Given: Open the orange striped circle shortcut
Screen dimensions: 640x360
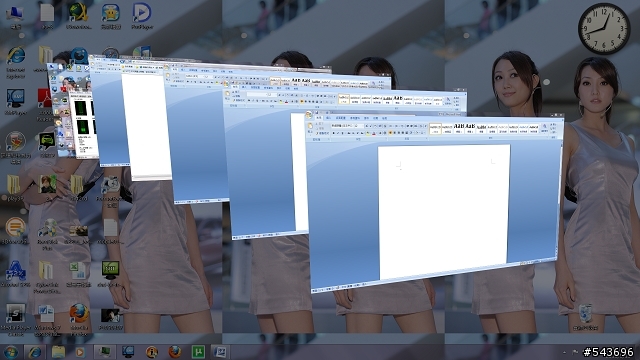Looking at the screenshot, I should click(15, 231).
